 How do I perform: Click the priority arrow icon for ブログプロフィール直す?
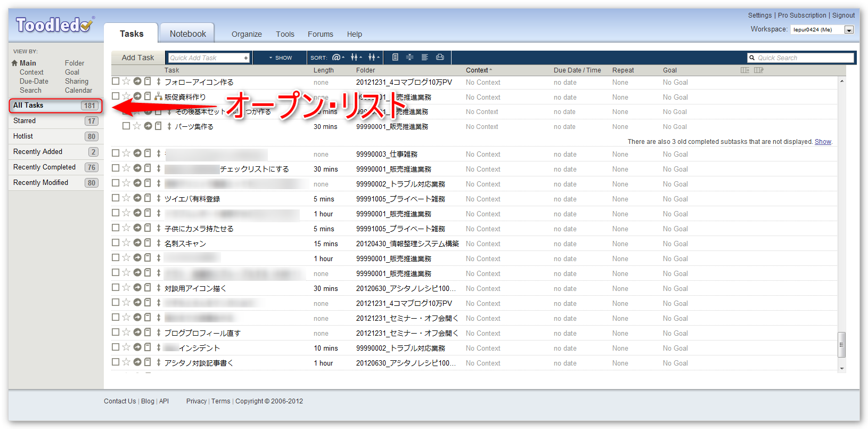tap(159, 333)
